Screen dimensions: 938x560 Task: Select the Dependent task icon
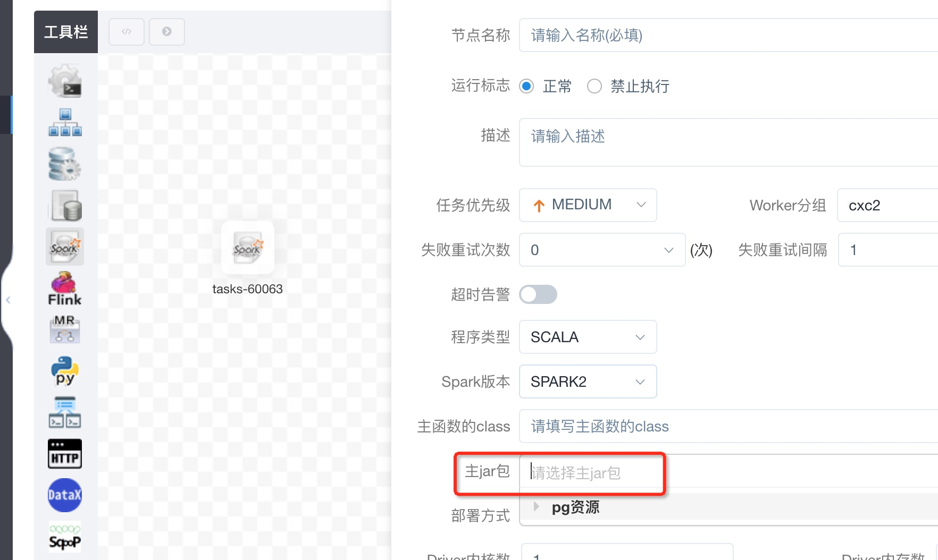tap(65, 412)
